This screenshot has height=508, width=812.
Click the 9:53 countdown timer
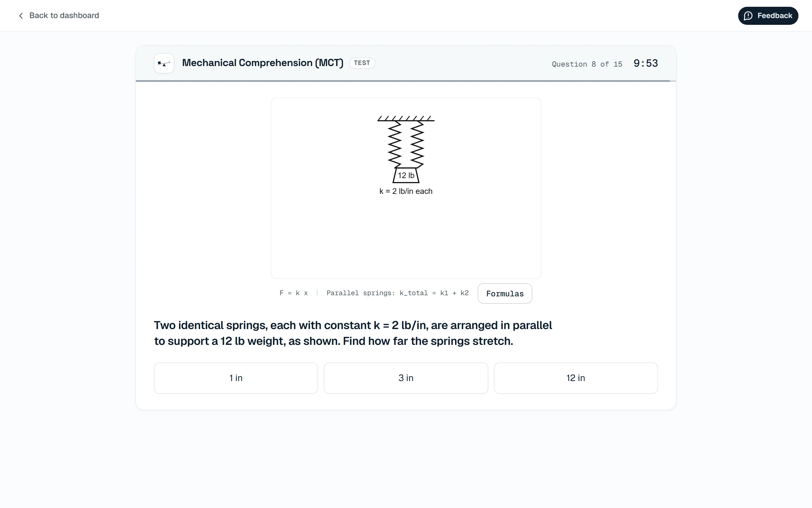[645, 63]
